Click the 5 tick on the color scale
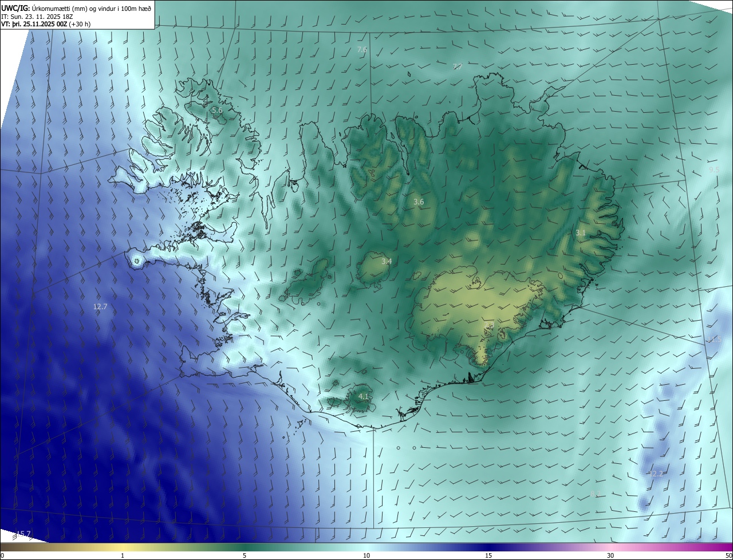Image resolution: width=733 pixels, height=560 pixels. pyautogui.click(x=245, y=555)
